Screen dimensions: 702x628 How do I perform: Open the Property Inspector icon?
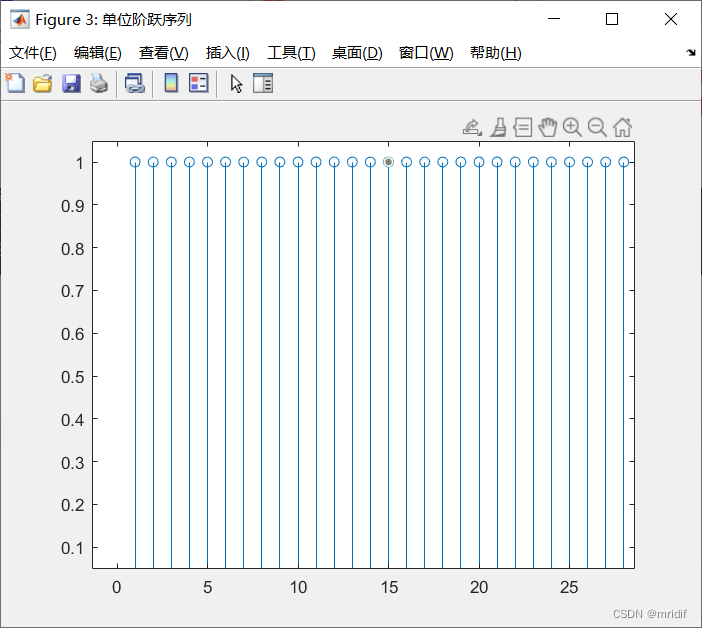[263, 83]
